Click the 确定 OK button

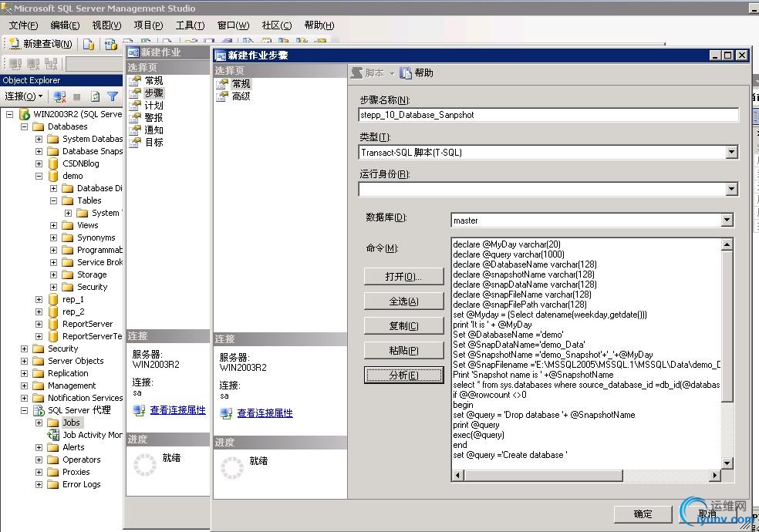pyautogui.click(x=643, y=514)
